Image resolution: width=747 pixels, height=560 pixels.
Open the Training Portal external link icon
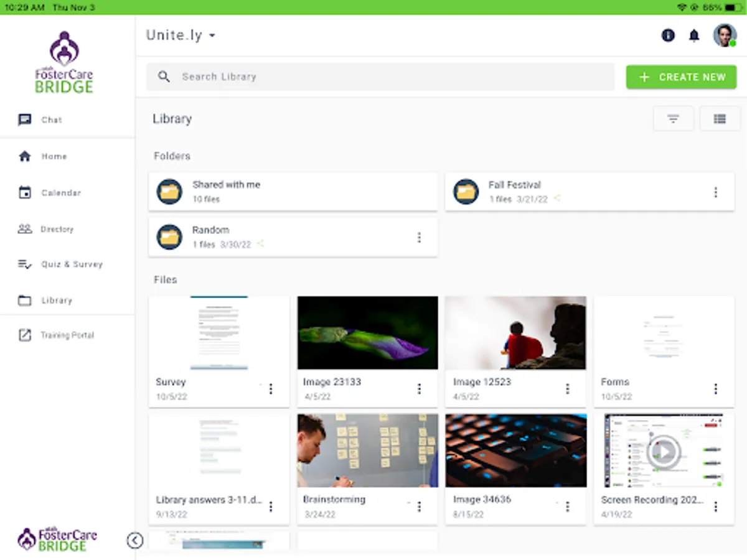point(25,335)
